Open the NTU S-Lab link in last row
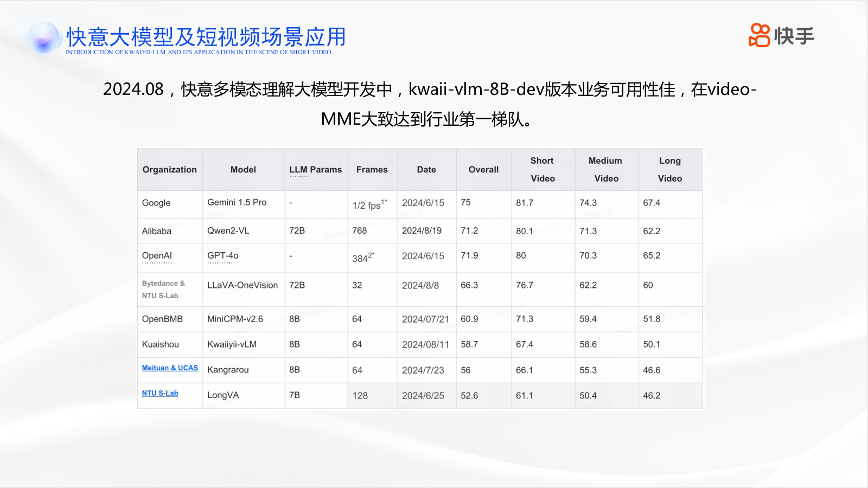 pyautogui.click(x=160, y=393)
